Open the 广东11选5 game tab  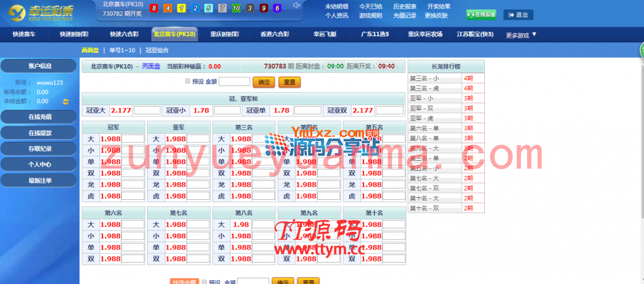click(375, 35)
